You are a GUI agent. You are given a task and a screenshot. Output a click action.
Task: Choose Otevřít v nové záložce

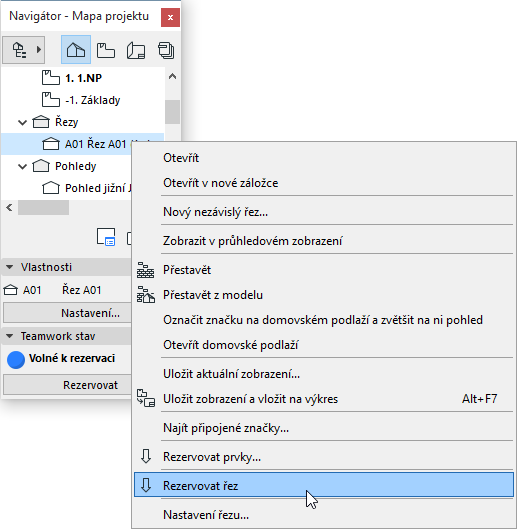221,183
